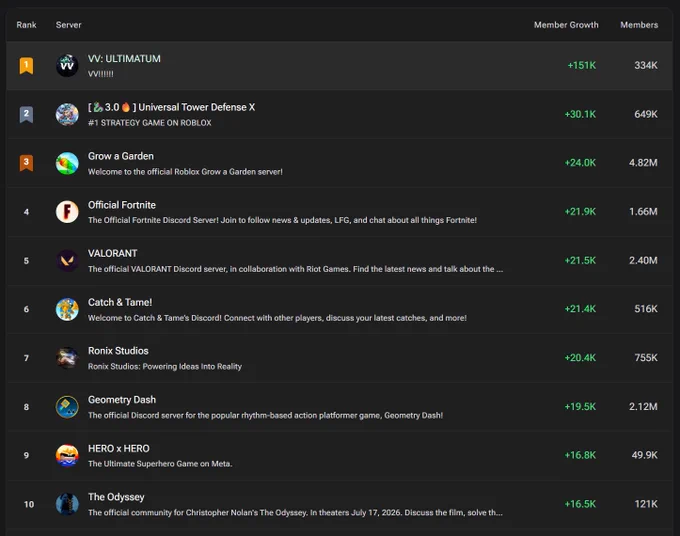Click the +20.4K growth value
Viewport: 680px width, 536px height.
click(580, 358)
